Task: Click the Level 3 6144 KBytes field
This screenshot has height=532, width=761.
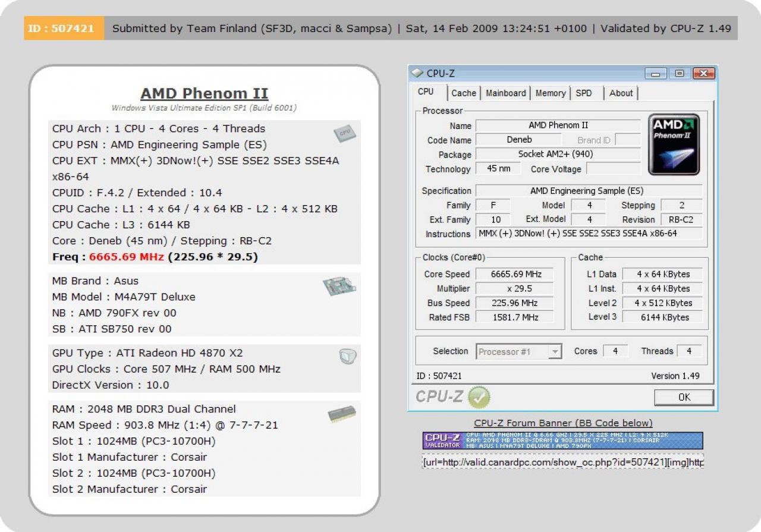Action: tap(663, 317)
